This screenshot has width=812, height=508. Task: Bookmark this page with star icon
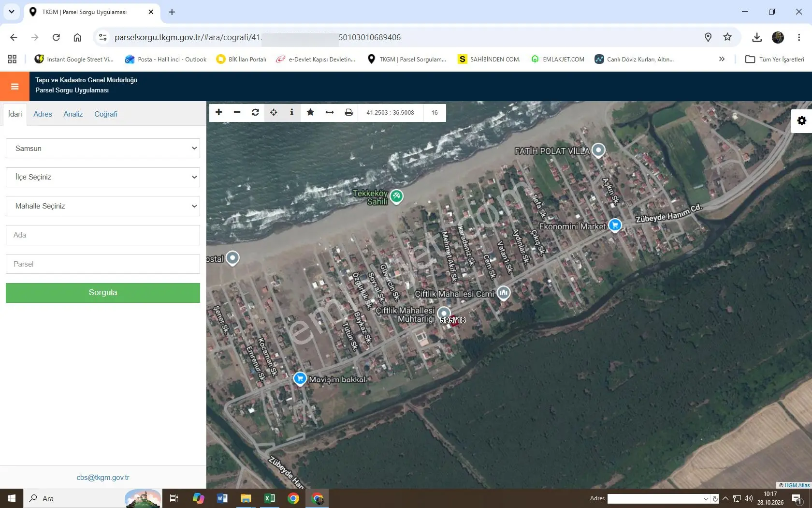[x=727, y=37]
